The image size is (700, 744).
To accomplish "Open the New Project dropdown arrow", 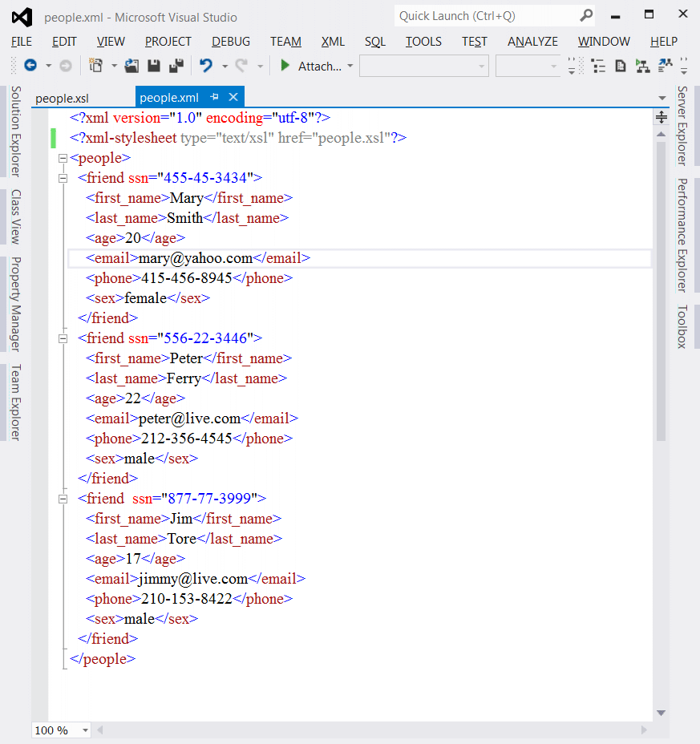I will coord(114,66).
